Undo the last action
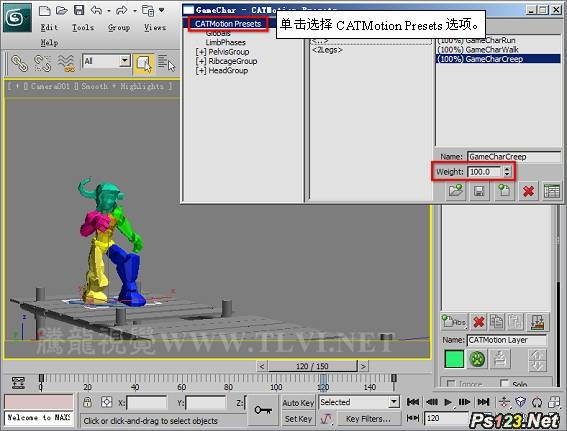This screenshot has width=567, height=431. 96,10
